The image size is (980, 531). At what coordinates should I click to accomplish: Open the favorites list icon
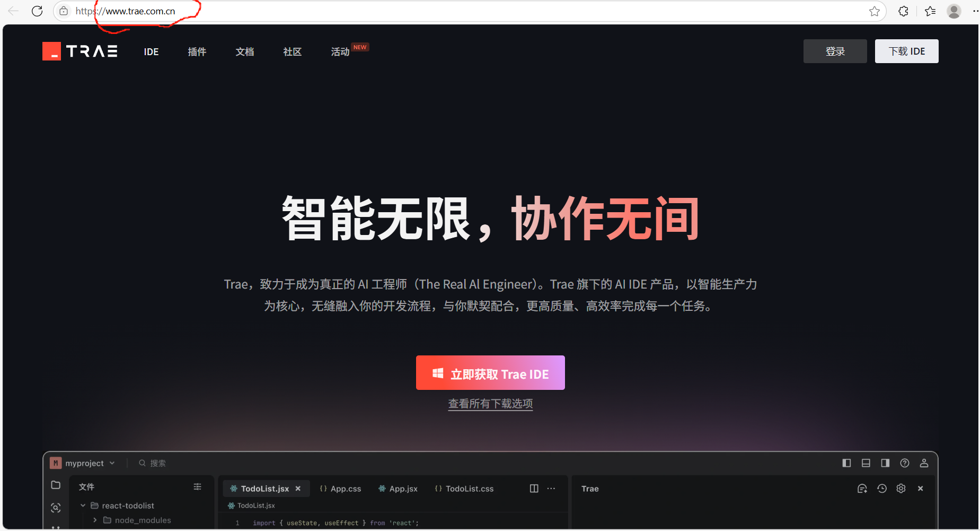(930, 11)
